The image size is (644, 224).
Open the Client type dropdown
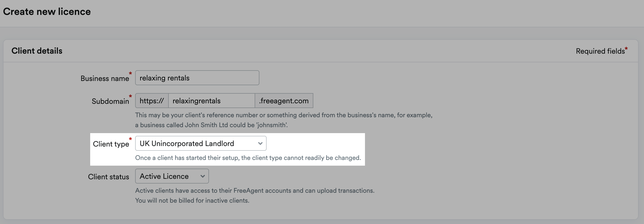point(201,143)
